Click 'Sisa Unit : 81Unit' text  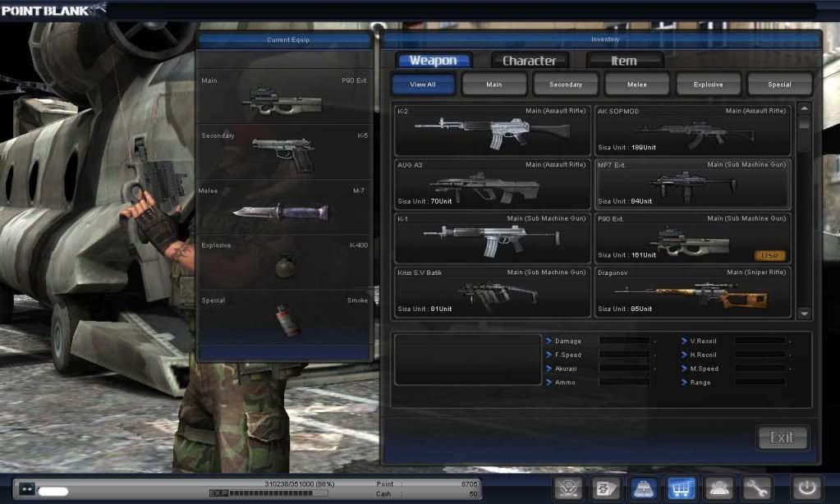[x=425, y=309]
